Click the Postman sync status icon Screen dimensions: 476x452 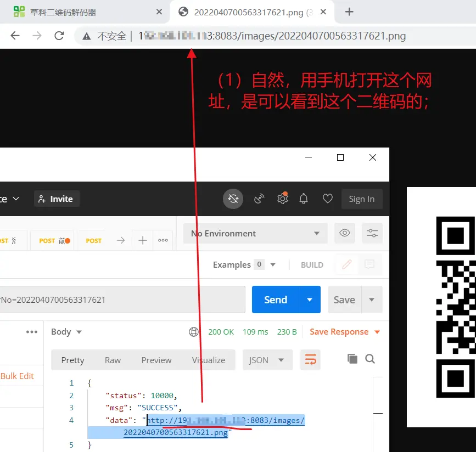[233, 199]
